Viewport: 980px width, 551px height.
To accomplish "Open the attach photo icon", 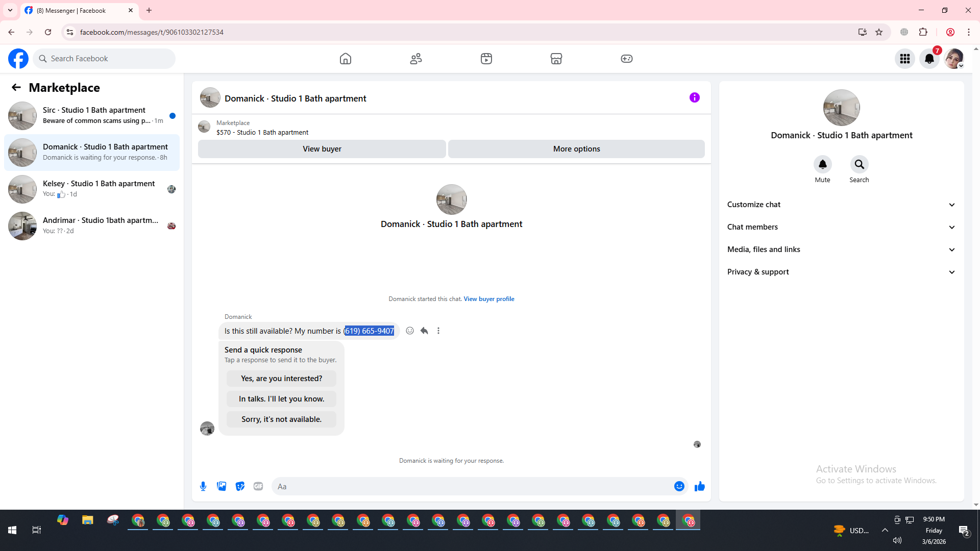I will 222,486.
